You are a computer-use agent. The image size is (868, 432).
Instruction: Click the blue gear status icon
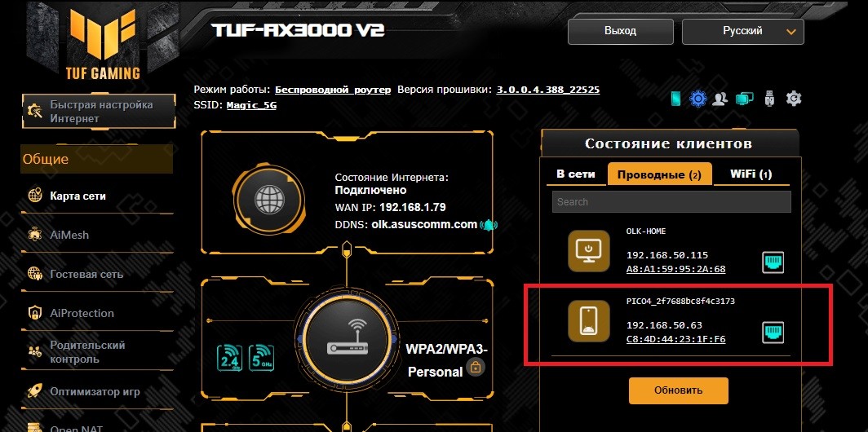(698, 99)
